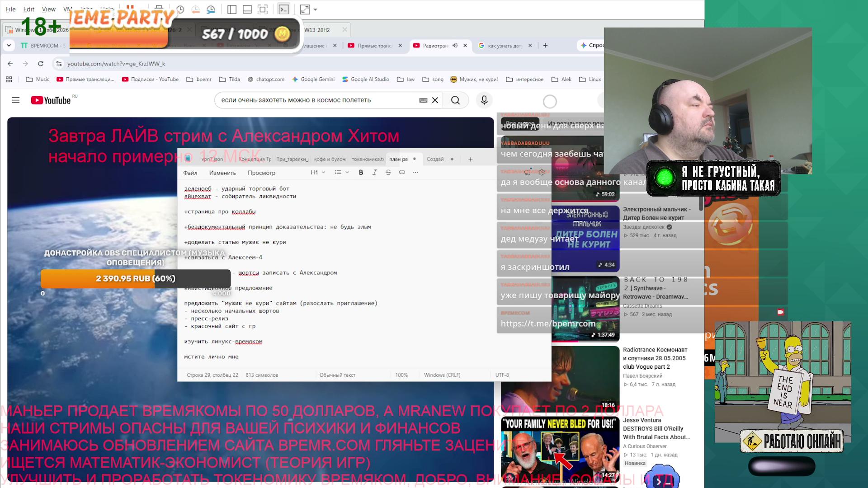Viewport: 868px width, 488px height.
Task: Run YouTube search with magnifier button
Action: (x=455, y=100)
